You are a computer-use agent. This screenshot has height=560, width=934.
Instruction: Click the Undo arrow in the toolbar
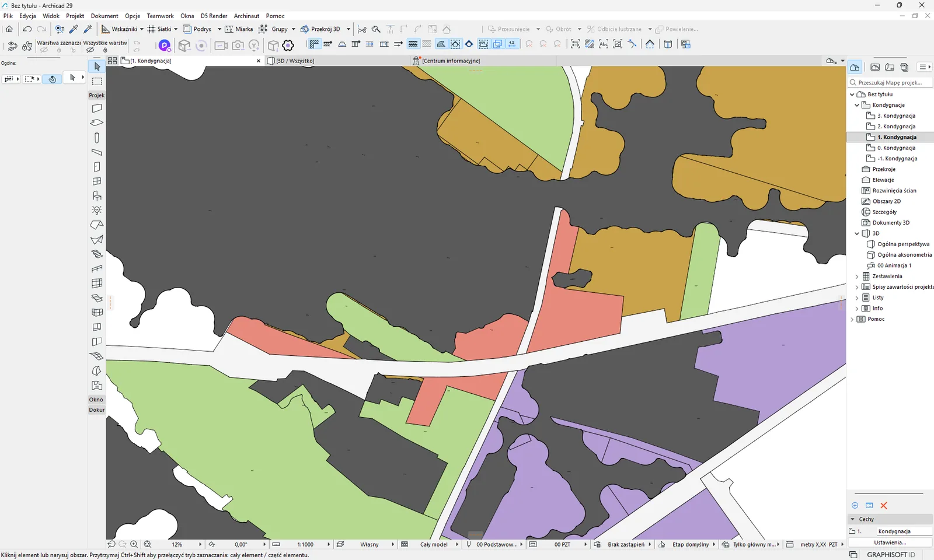(27, 29)
